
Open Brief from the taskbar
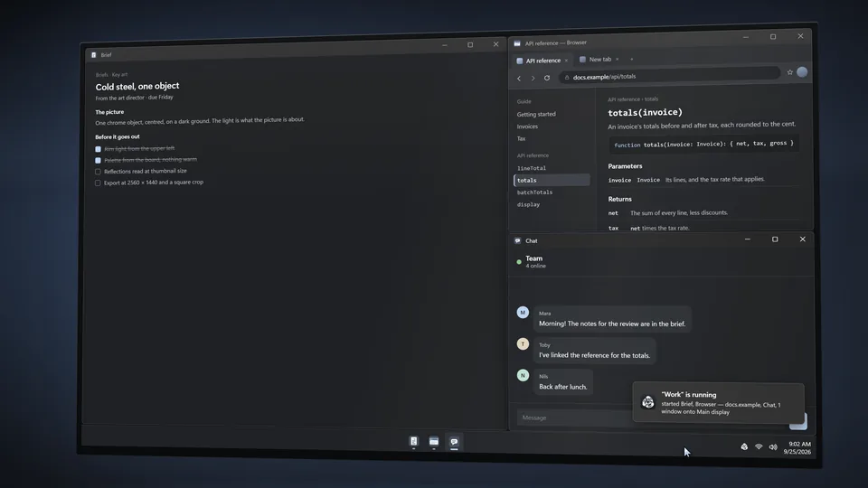(413, 441)
